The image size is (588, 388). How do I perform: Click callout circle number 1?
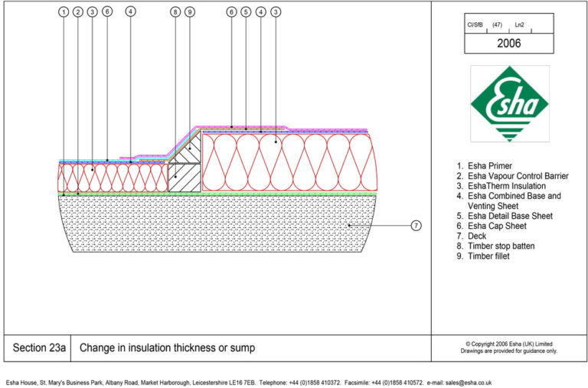(64, 12)
